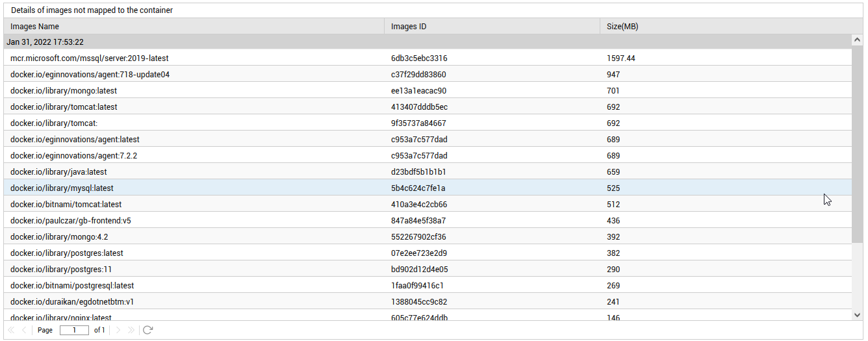Viewport: 868px width, 341px height.
Task: Click the page number input field
Action: click(74, 330)
